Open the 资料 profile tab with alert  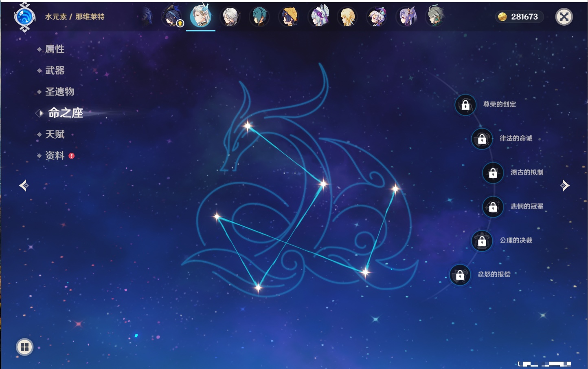click(x=55, y=156)
